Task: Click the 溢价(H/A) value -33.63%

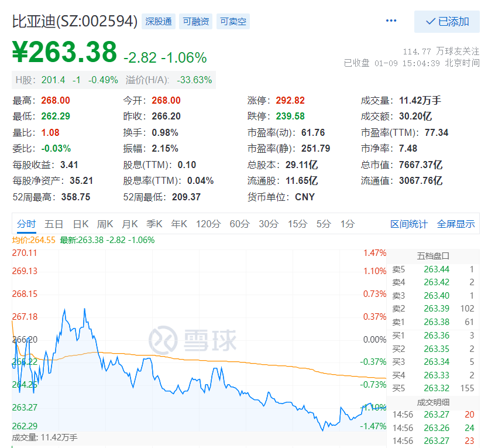Action: [194, 80]
